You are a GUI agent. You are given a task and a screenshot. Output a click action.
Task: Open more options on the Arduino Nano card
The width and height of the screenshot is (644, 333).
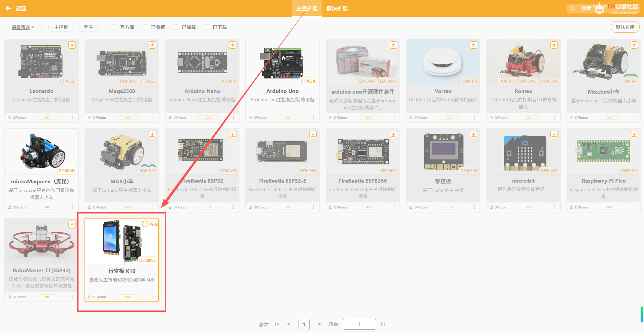coord(233,117)
